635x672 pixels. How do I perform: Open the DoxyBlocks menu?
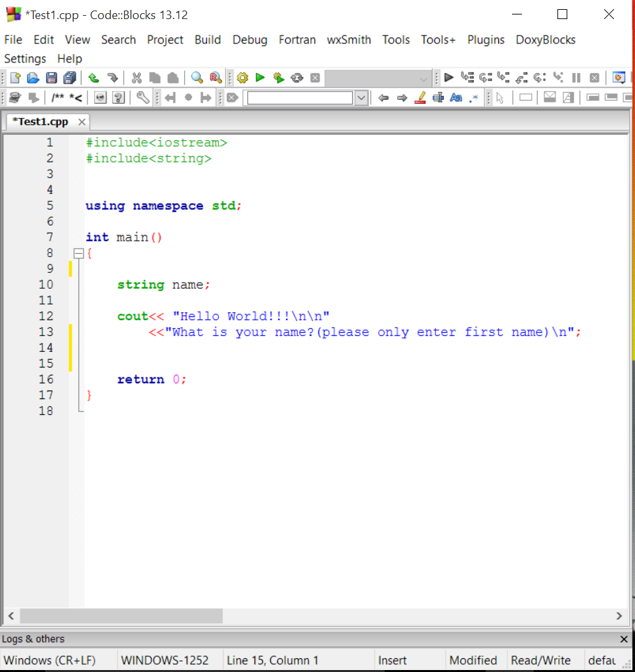[x=546, y=40]
